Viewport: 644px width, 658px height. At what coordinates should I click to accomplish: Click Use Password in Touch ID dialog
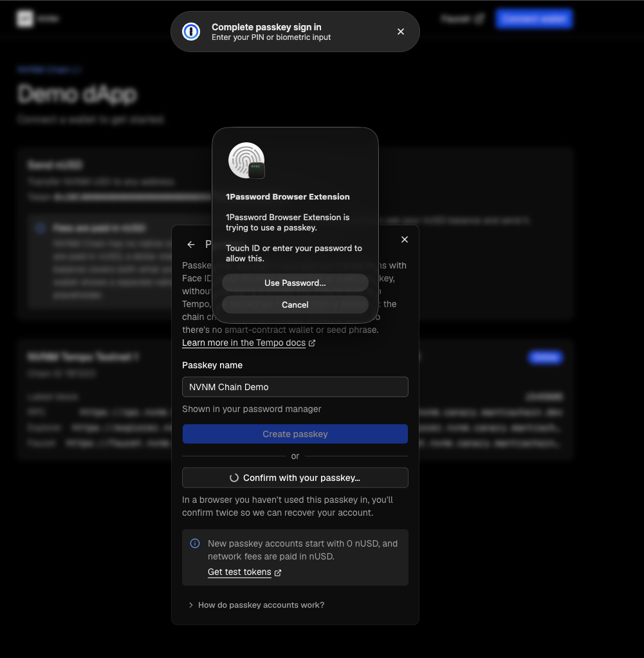295,283
